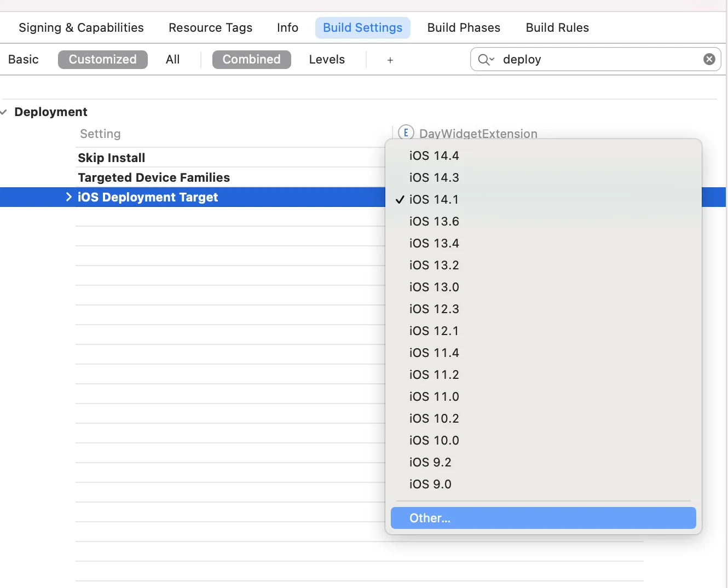The width and height of the screenshot is (728, 588).
Task: Pick iOS 11.2 from the menu
Action: (x=544, y=375)
